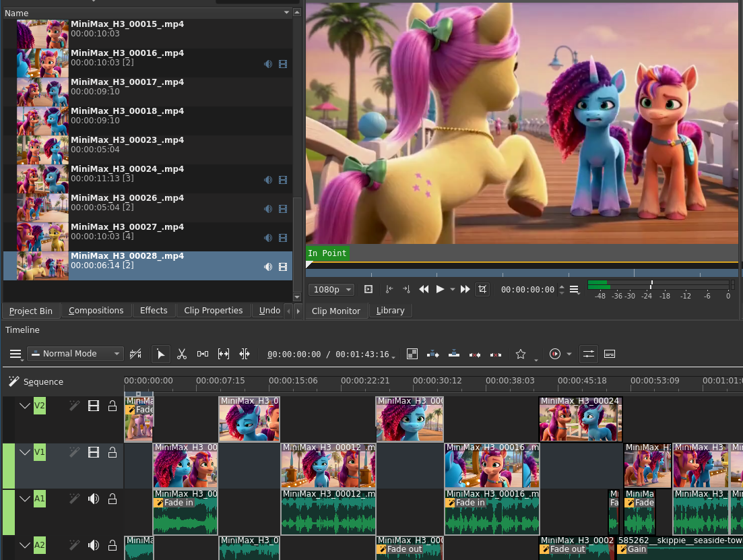Fast forward the clip monitor
Image resolution: width=743 pixels, height=560 pixels.
465,289
